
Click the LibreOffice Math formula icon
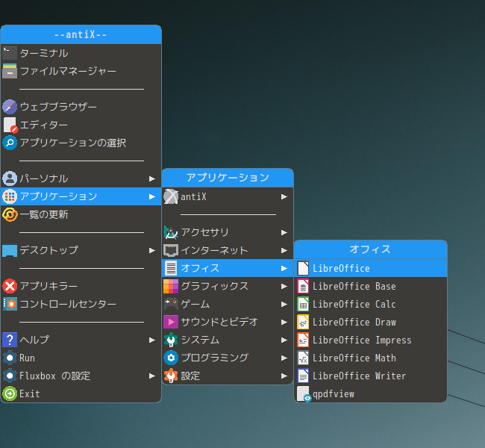point(303,358)
